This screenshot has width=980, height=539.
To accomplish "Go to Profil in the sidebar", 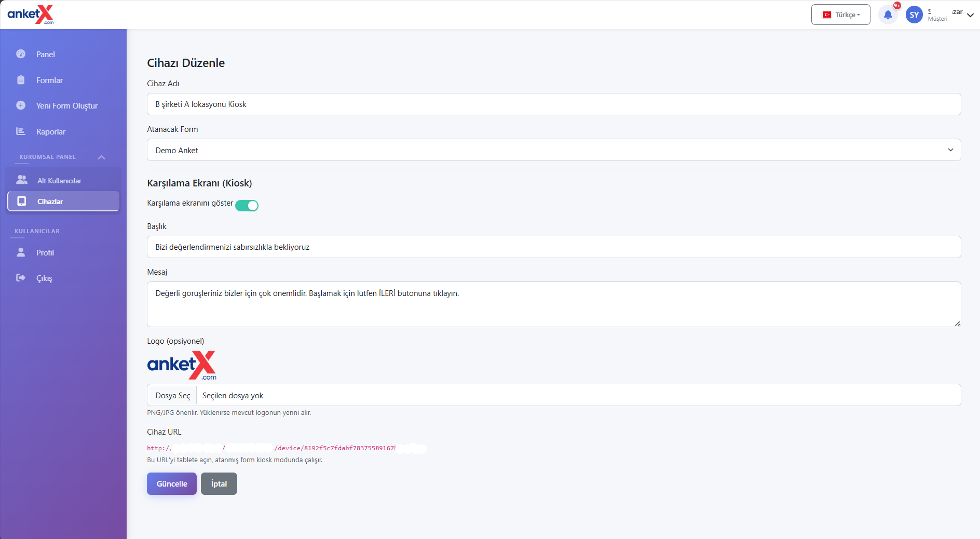I will (x=45, y=252).
